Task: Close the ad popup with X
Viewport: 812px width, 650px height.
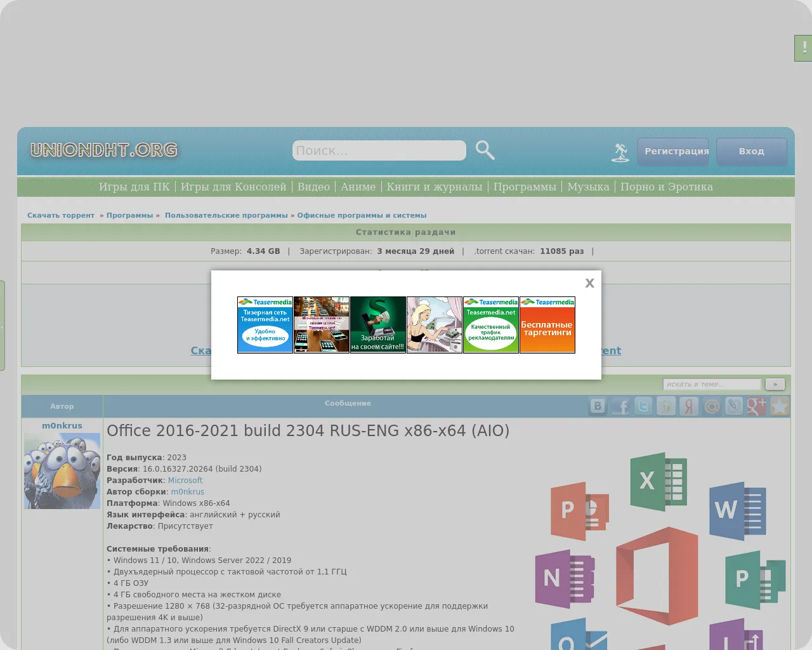Action: (589, 283)
